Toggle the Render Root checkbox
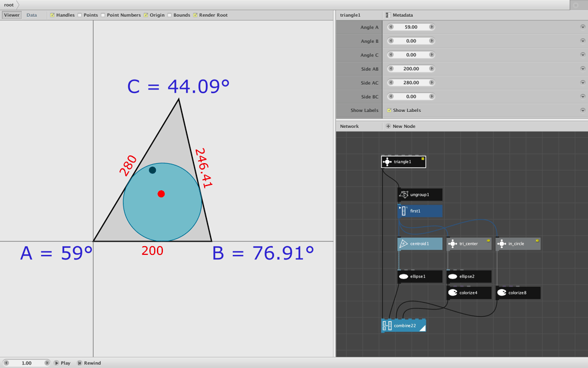 pyautogui.click(x=195, y=15)
